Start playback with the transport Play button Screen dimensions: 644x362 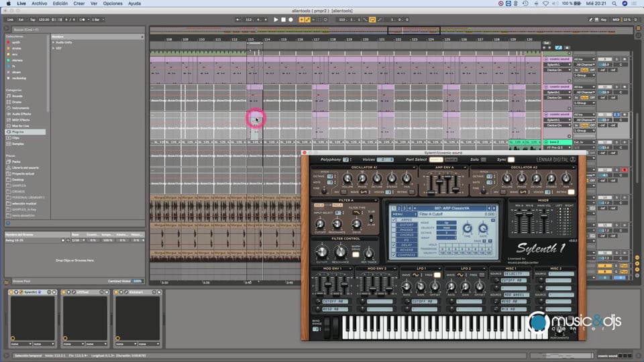(x=276, y=19)
